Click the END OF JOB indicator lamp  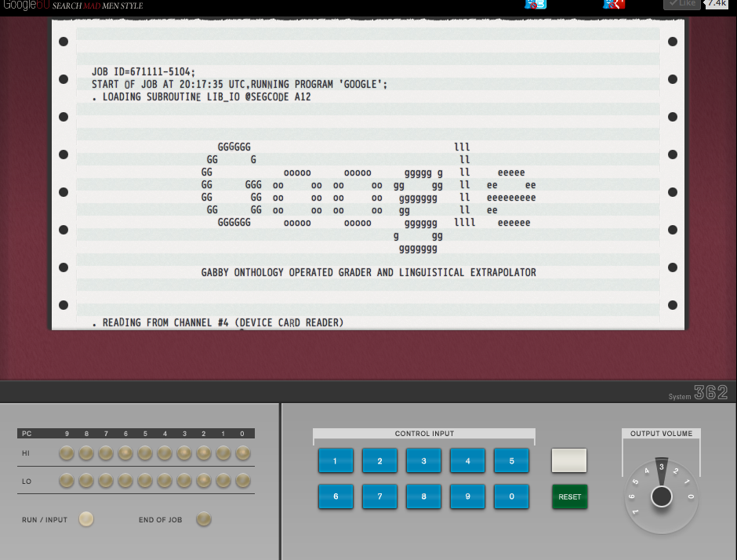pos(204,518)
